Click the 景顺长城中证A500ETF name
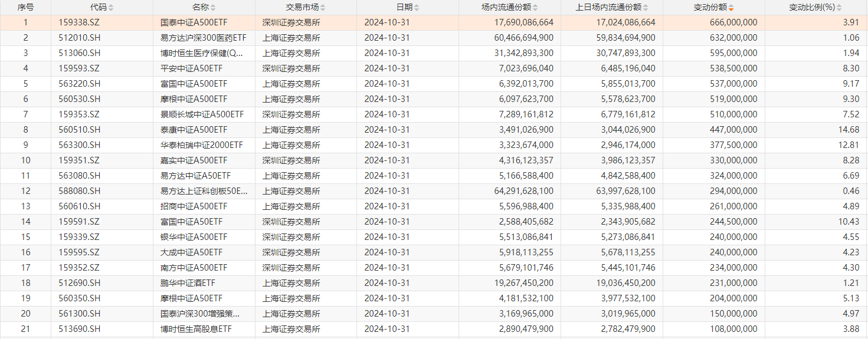 coord(202,114)
